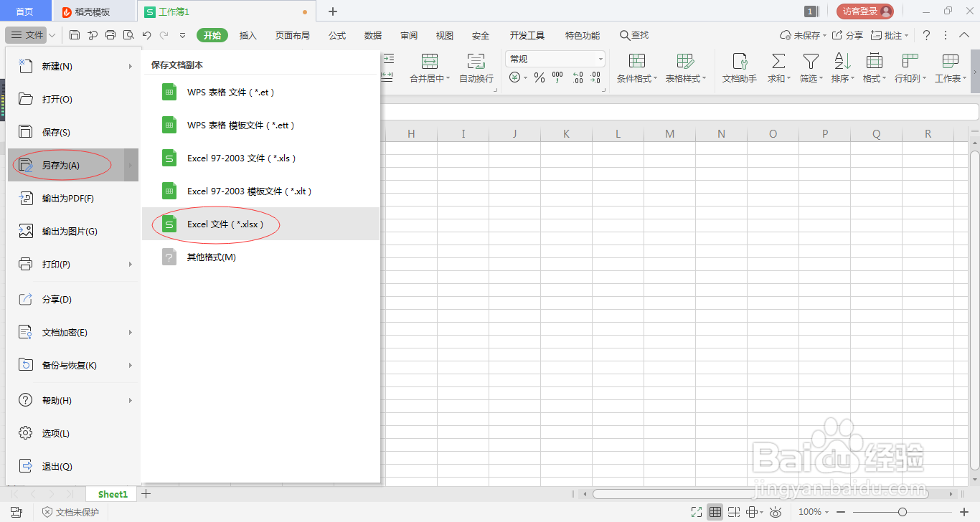Click the Sort (排序) icon
The image size is (980, 522).
click(842, 61)
